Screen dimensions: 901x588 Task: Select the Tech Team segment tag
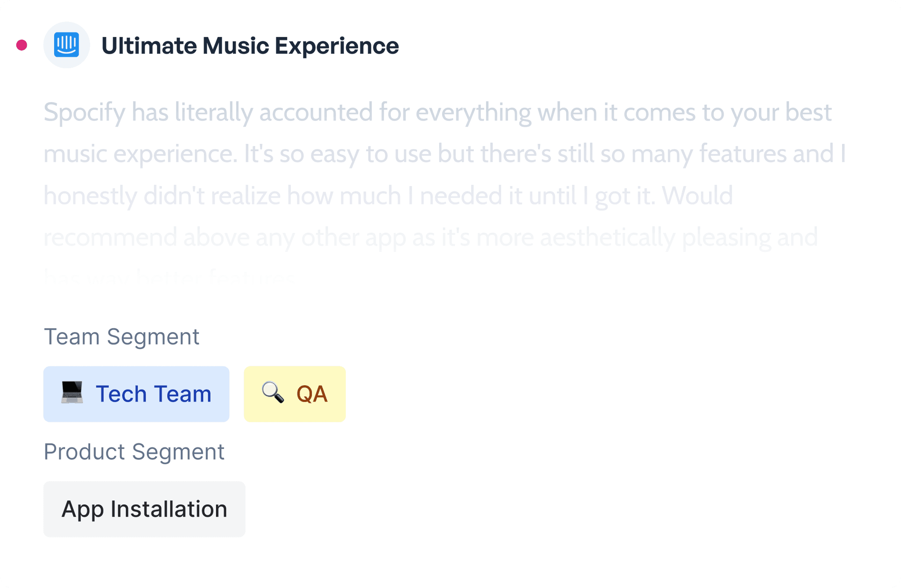tap(136, 394)
